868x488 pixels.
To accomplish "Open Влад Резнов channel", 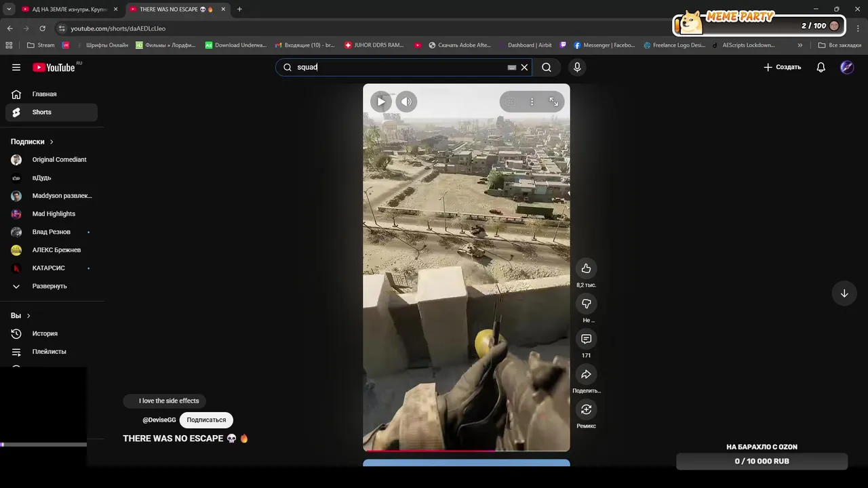I will coord(52,232).
